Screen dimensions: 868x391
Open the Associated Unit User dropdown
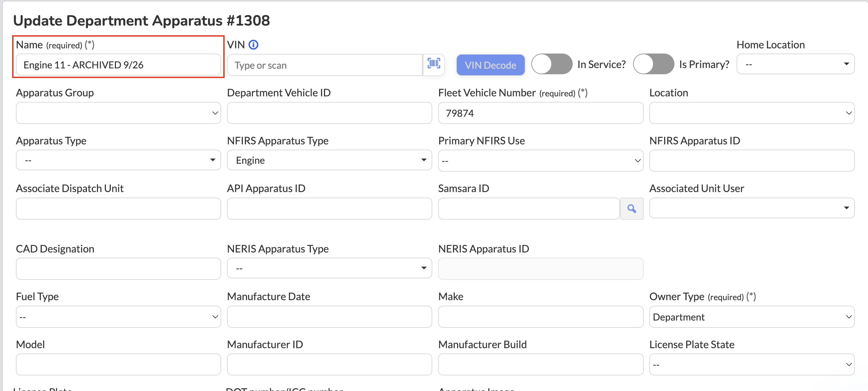click(752, 208)
